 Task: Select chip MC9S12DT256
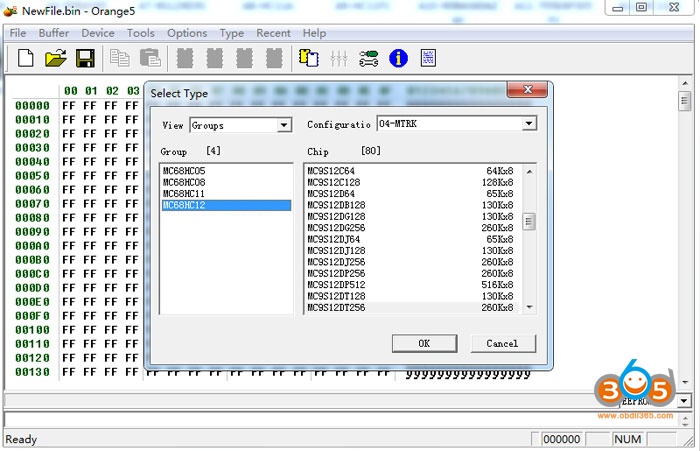pos(411,308)
